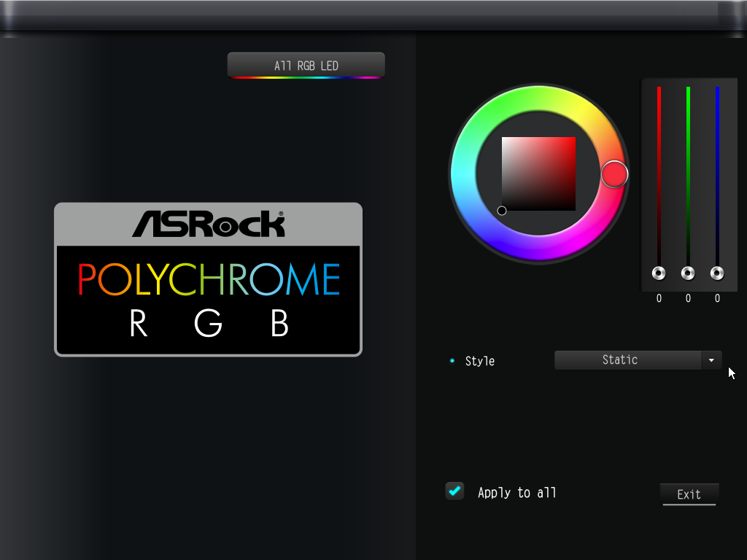Screen dimensions: 747x560
Task: Click the red slider value 0
Action: pyautogui.click(x=659, y=298)
